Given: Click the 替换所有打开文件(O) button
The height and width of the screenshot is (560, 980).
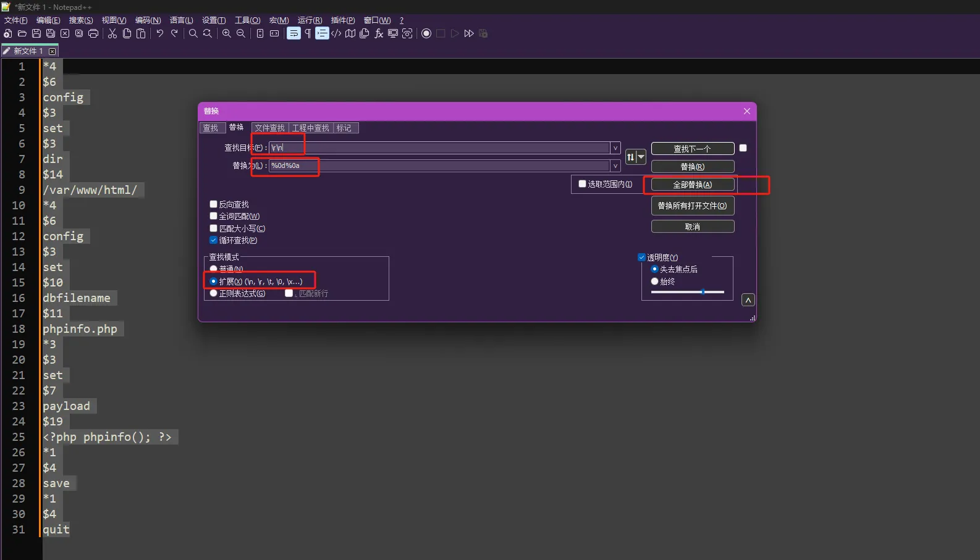Looking at the screenshot, I should (693, 206).
